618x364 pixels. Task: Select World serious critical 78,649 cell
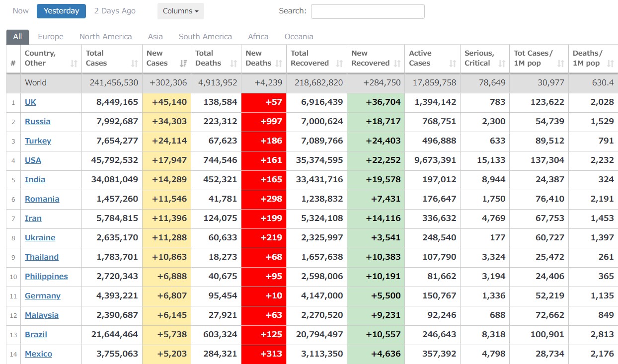pos(484,83)
